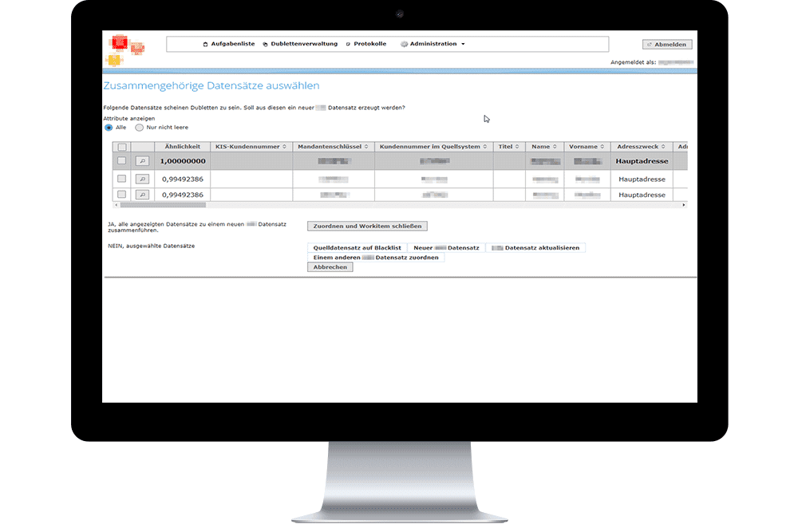Click the Protokolle icon in the navigation

[x=346, y=44]
